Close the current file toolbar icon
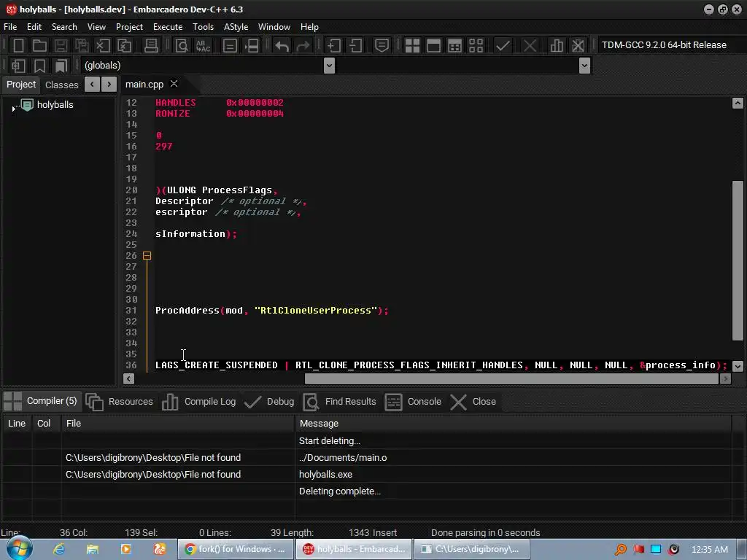Screen dimensions: 747x560 tap(103, 46)
